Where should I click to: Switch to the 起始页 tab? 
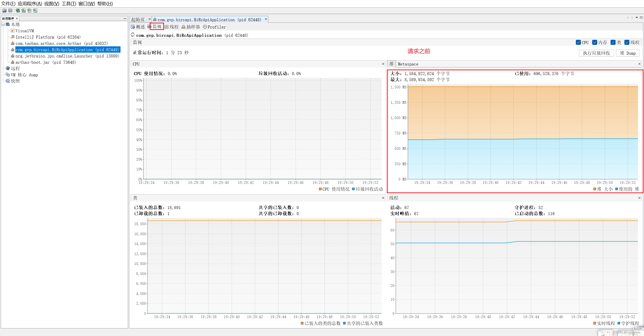coord(138,19)
